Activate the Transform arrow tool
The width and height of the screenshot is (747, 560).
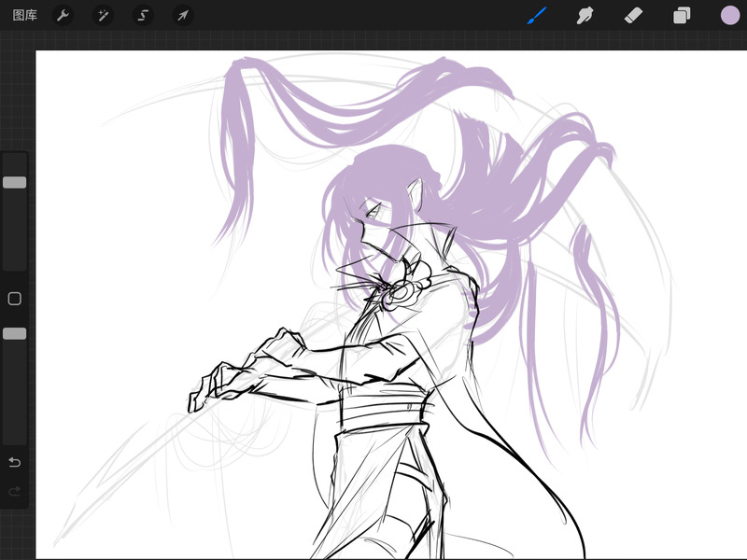(183, 15)
